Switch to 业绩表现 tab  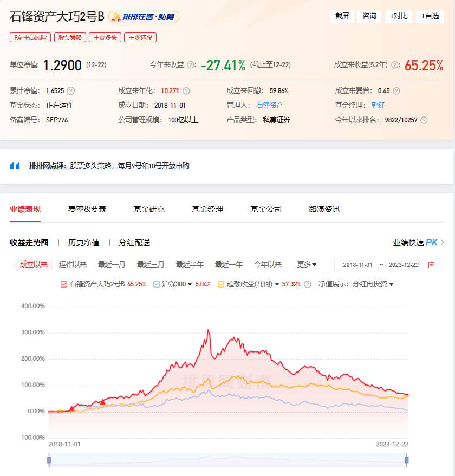(x=25, y=209)
